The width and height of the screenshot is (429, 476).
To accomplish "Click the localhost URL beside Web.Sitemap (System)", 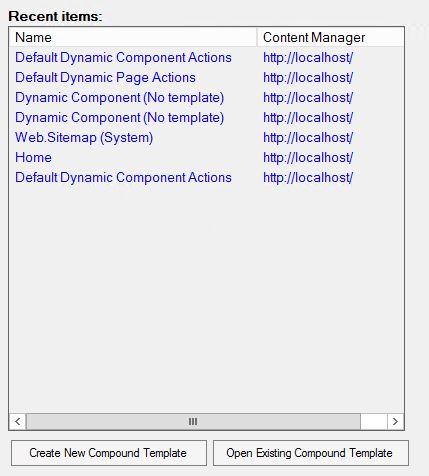I will point(308,138).
